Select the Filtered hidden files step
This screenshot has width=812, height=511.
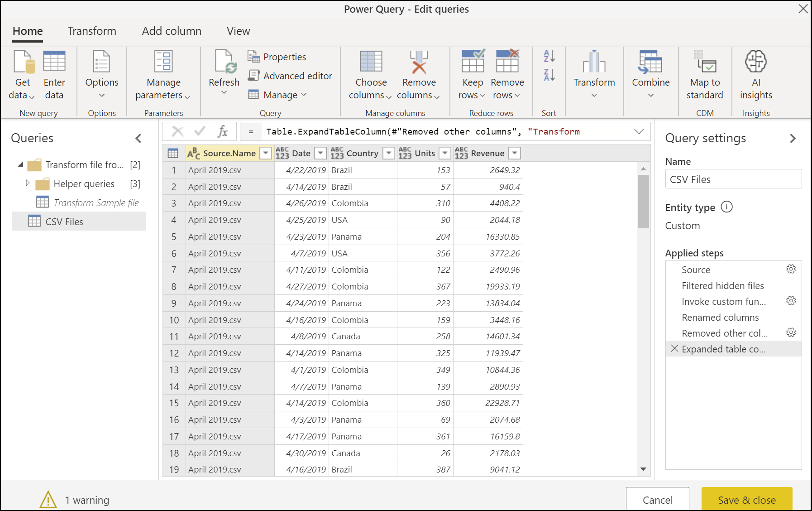point(733,285)
